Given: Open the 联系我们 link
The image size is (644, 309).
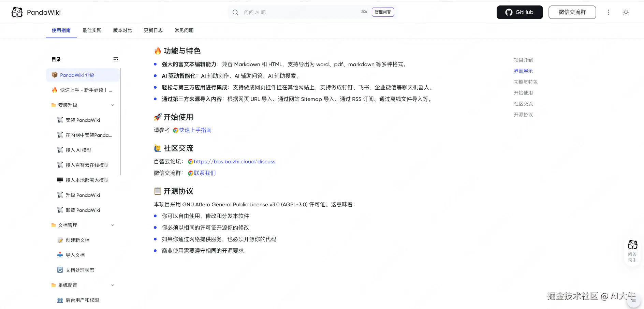Looking at the screenshot, I should pyautogui.click(x=205, y=173).
